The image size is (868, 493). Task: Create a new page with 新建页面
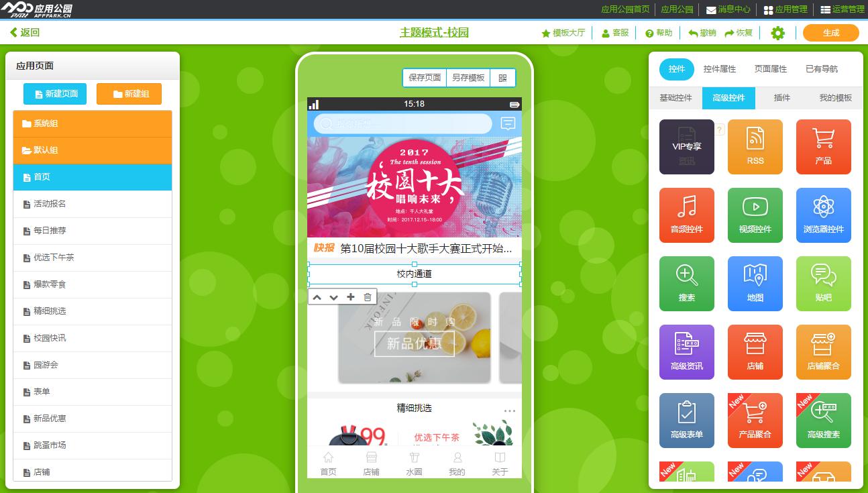[55, 94]
